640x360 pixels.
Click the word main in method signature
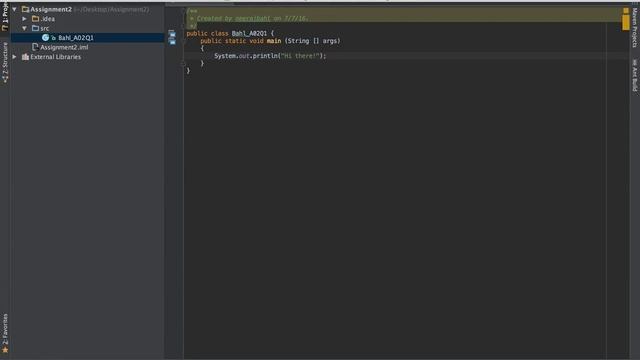[274, 41]
